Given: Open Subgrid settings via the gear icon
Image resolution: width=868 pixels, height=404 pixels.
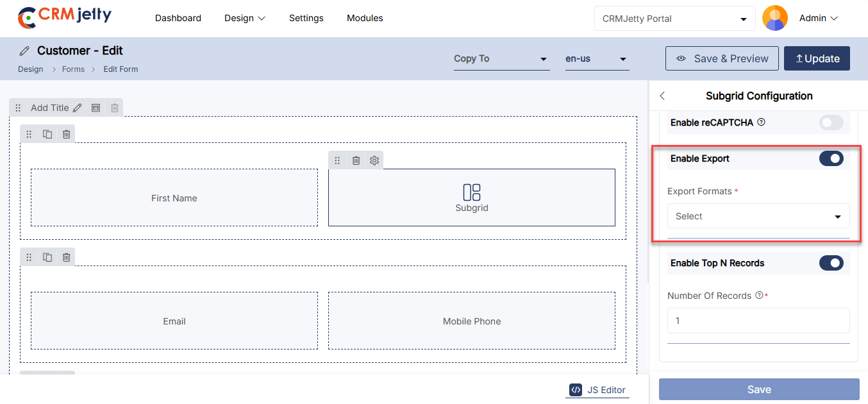Looking at the screenshot, I should point(374,160).
